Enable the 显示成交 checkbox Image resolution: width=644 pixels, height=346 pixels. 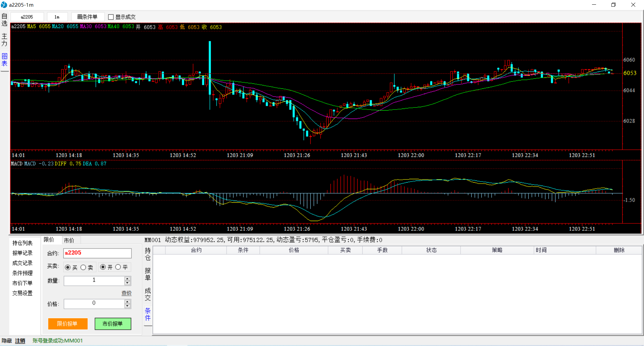point(111,17)
